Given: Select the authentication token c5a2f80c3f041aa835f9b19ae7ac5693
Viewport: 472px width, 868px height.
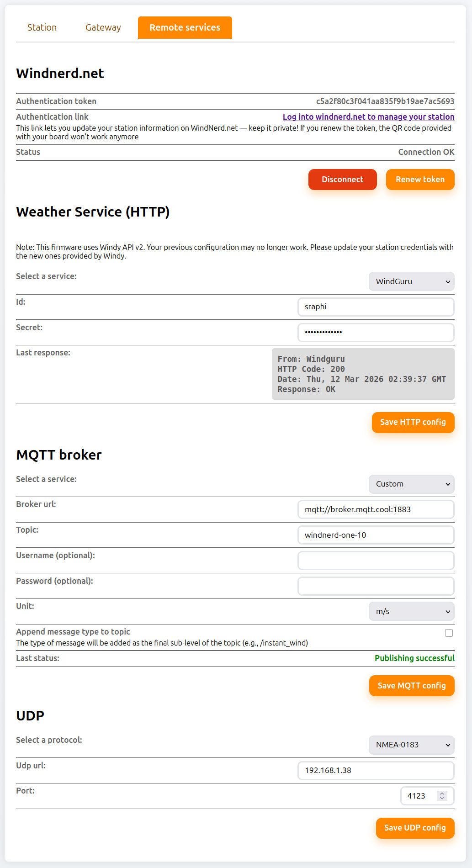Looking at the screenshot, I should tap(385, 101).
